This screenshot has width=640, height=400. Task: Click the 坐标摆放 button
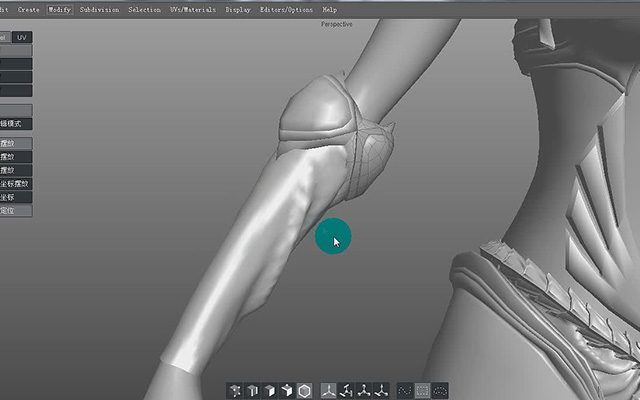point(16,184)
